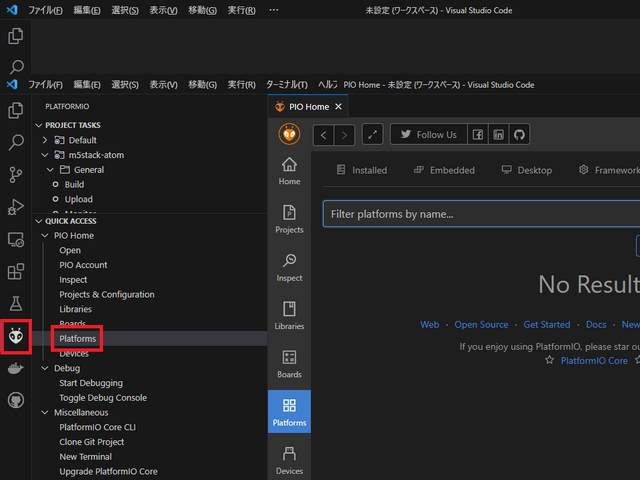
Task: Open 実行(R) menu in the back window
Action: tap(242, 10)
